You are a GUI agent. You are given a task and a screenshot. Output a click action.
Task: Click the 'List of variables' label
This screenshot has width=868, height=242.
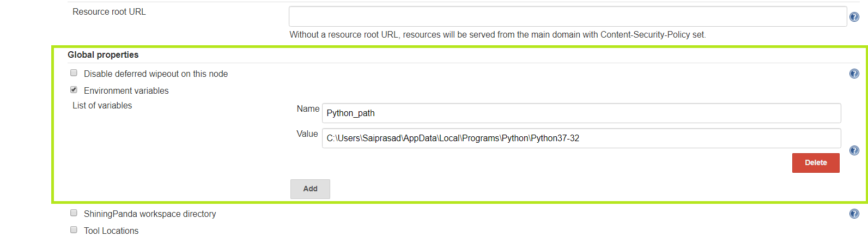pyautogui.click(x=102, y=106)
